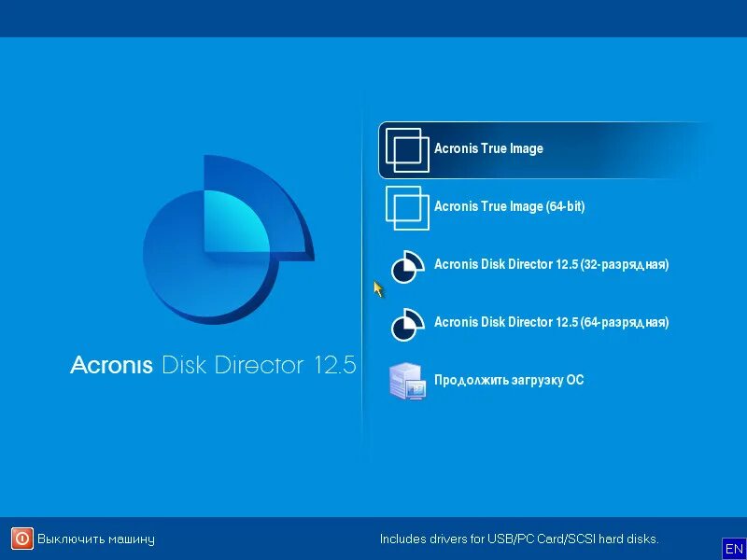747x560 pixels.
Task: Click the Disk Director 32-разрядная pie icon
Action: [408, 266]
